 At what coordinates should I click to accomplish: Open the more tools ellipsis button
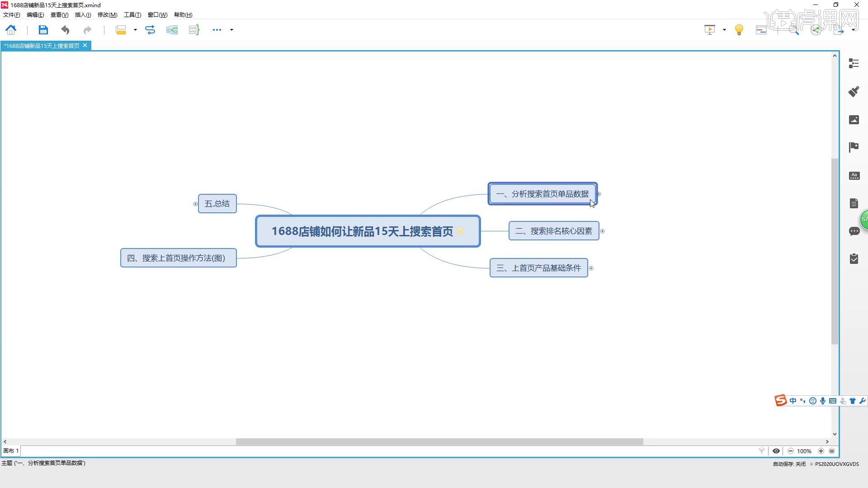[217, 30]
